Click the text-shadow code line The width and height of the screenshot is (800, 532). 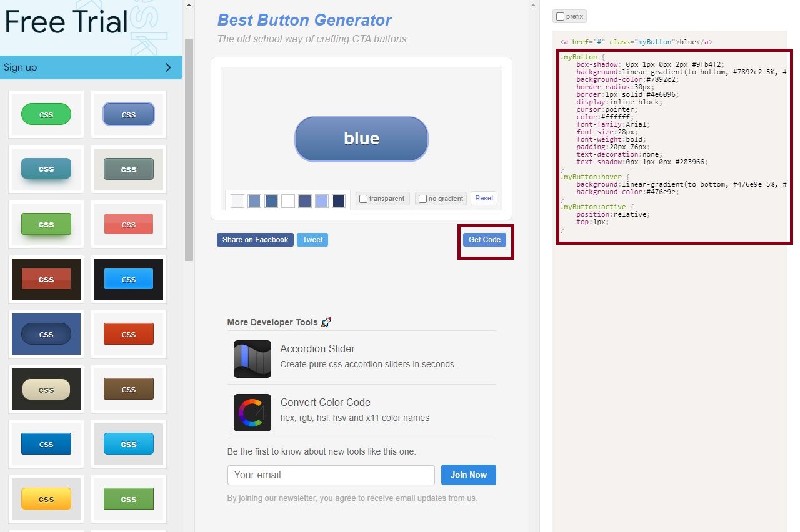(642, 162)
